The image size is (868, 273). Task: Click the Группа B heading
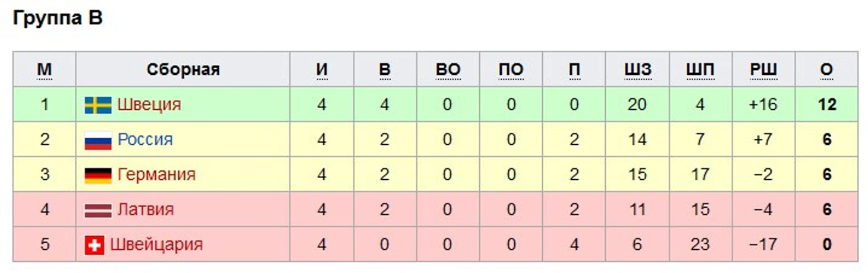coord(58,18)
